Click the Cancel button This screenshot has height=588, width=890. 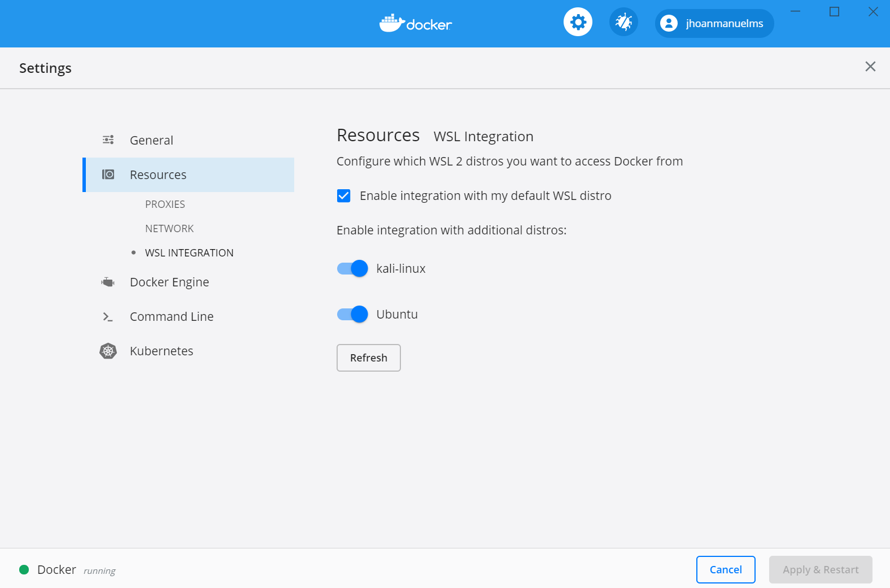726,569
